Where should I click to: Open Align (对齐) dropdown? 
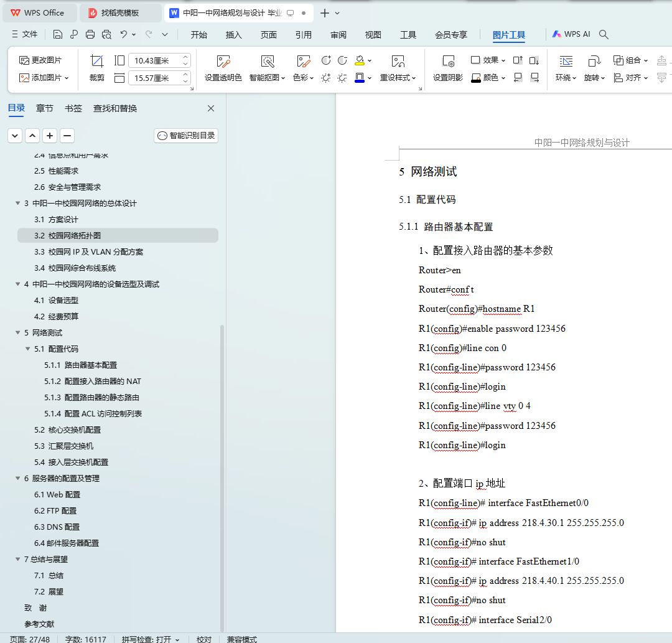[x=630, y=78]
